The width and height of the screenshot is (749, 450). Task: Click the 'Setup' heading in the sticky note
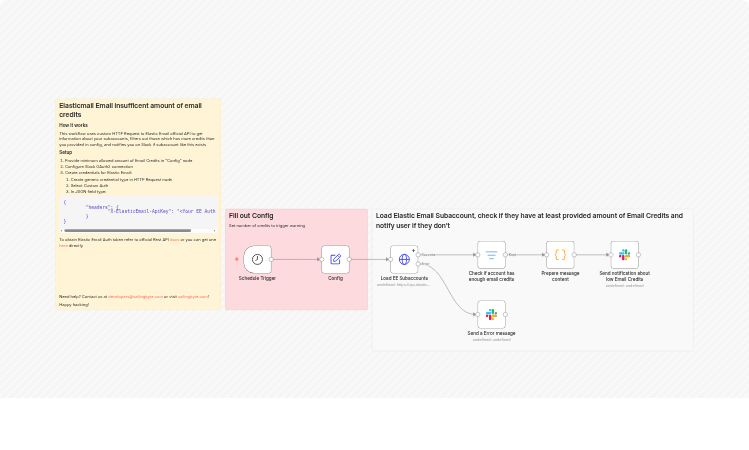[x=65, y=152]
